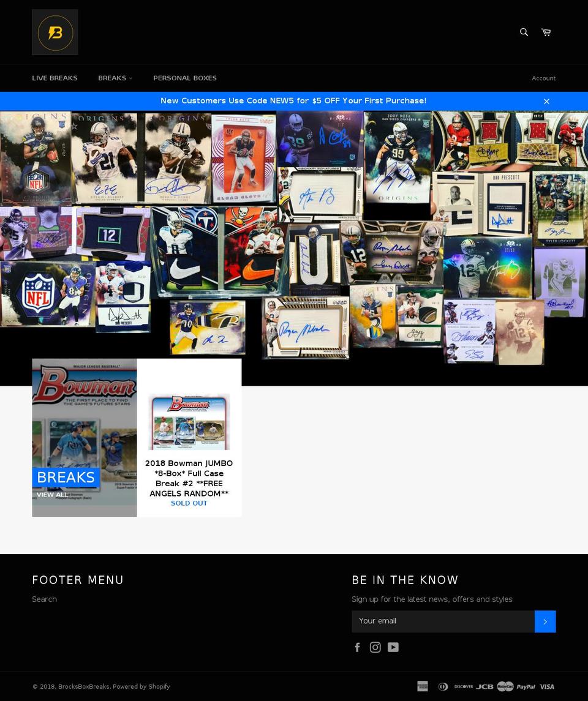Open the Facebook social link
The width and height of the screenshot is (588, 701).
click(357, 647)
